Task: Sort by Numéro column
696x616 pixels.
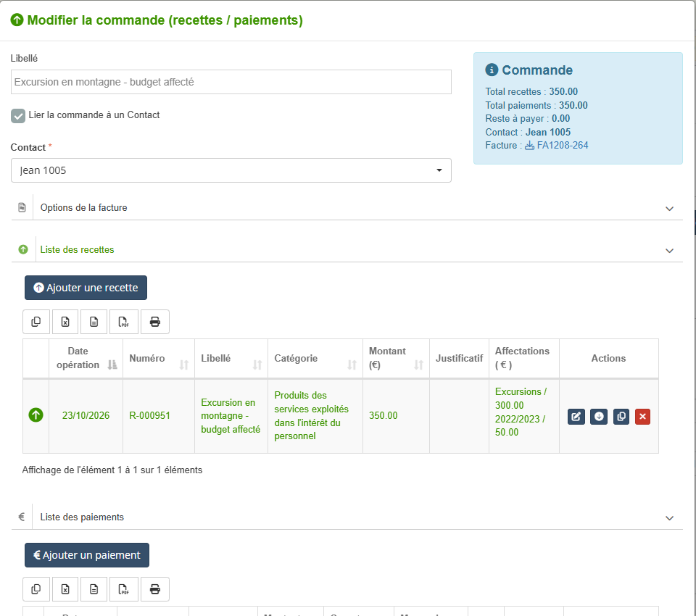Action: 159,358
